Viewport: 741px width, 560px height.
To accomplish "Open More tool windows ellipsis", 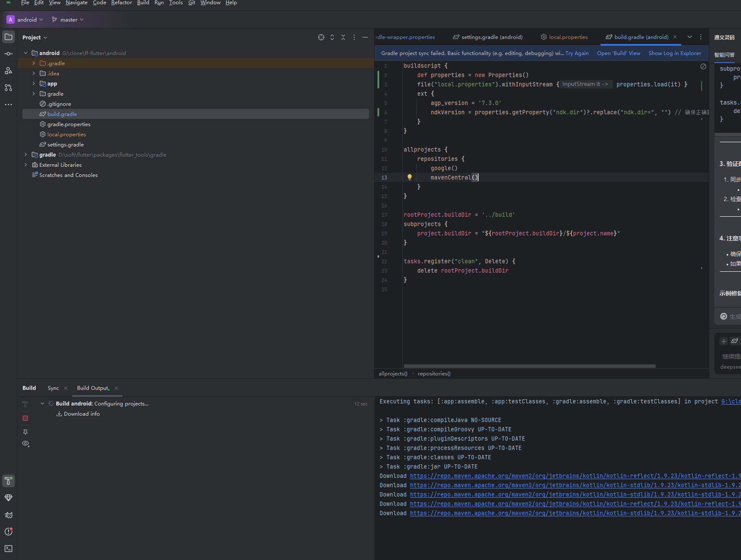I will tap(8, 105).
